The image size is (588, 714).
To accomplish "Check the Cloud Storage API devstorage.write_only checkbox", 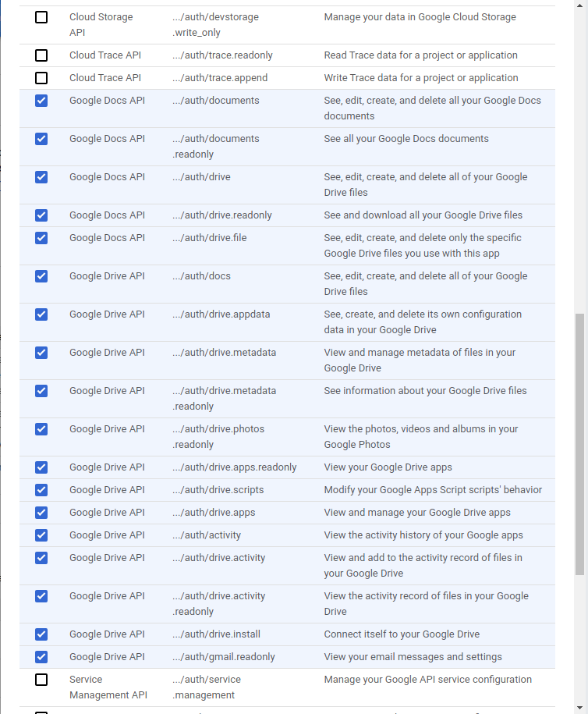I will pyautogui.click(x=41, y=17).
